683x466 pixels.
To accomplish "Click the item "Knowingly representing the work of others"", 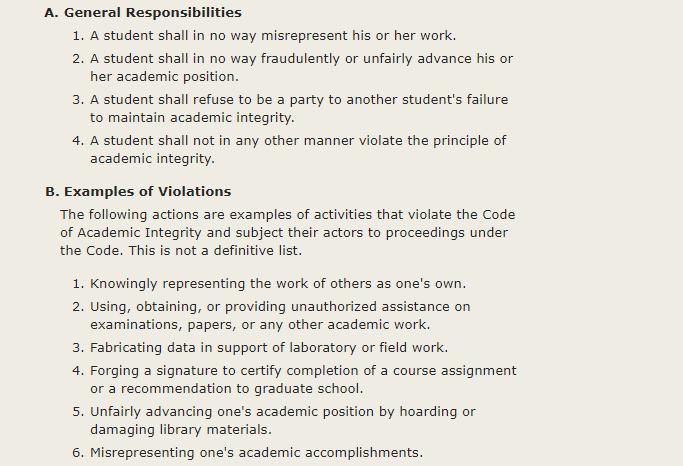I will [277, 284].
